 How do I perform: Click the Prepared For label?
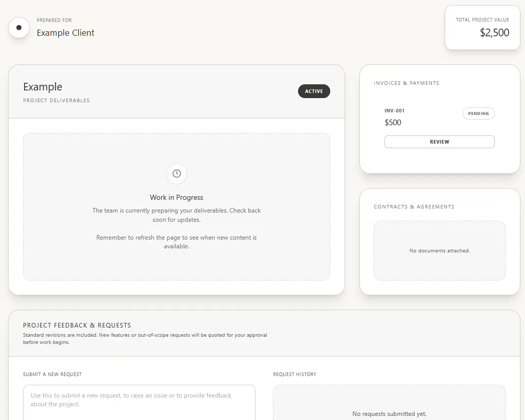pos(54,20)
